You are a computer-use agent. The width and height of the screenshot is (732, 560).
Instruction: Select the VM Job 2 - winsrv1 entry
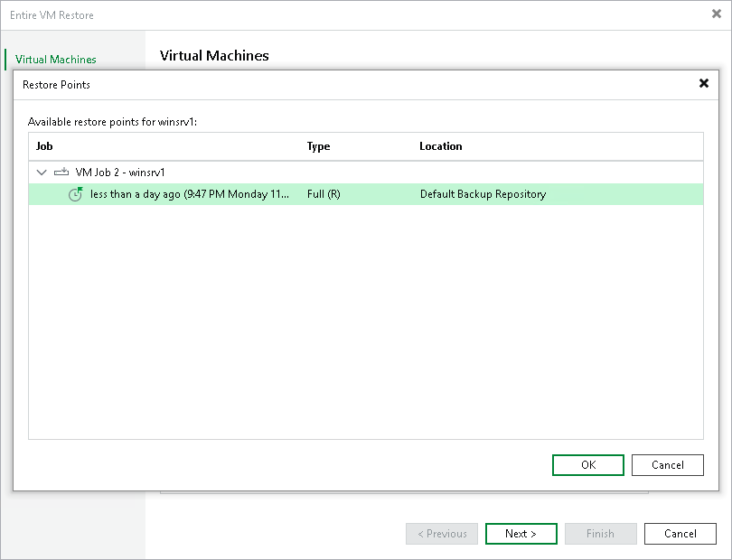tap(119, 172)
